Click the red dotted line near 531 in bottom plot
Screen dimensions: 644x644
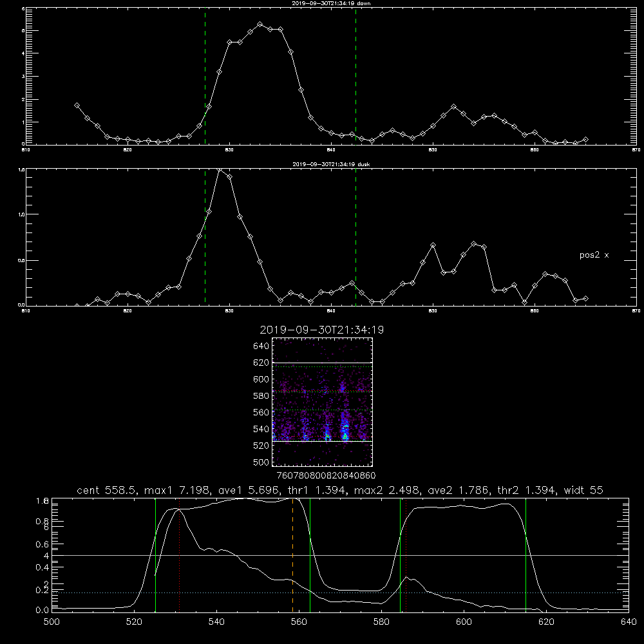tap(180, 555)
